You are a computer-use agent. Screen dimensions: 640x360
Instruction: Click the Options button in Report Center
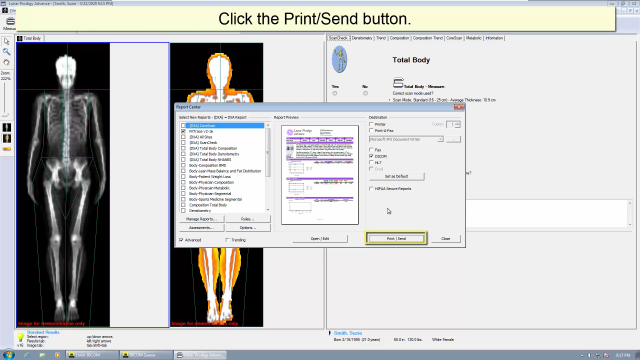coord(248,227)
